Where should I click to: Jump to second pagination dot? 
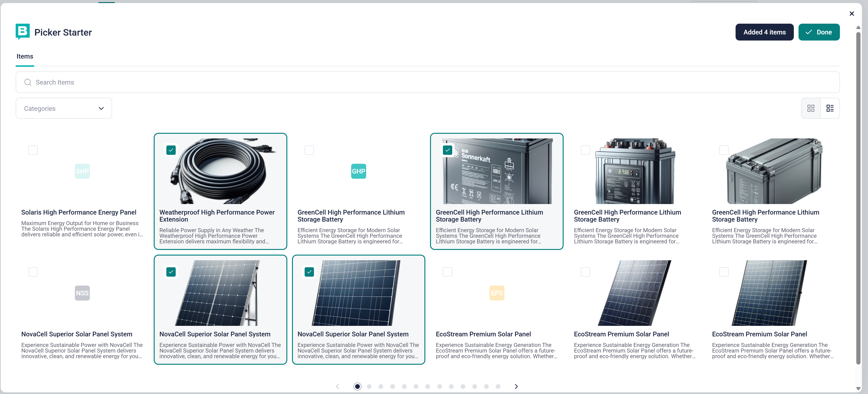point(369,386)
